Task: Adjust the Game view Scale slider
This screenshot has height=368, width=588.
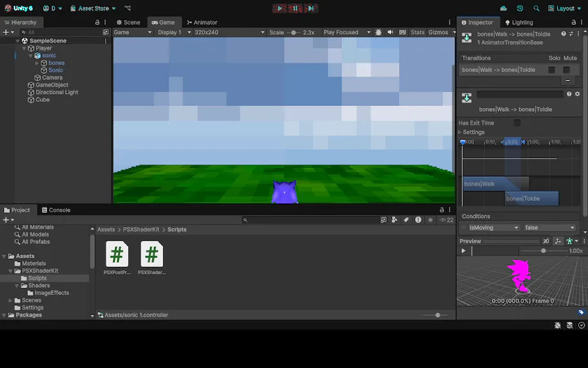Action: pos(293,32)
